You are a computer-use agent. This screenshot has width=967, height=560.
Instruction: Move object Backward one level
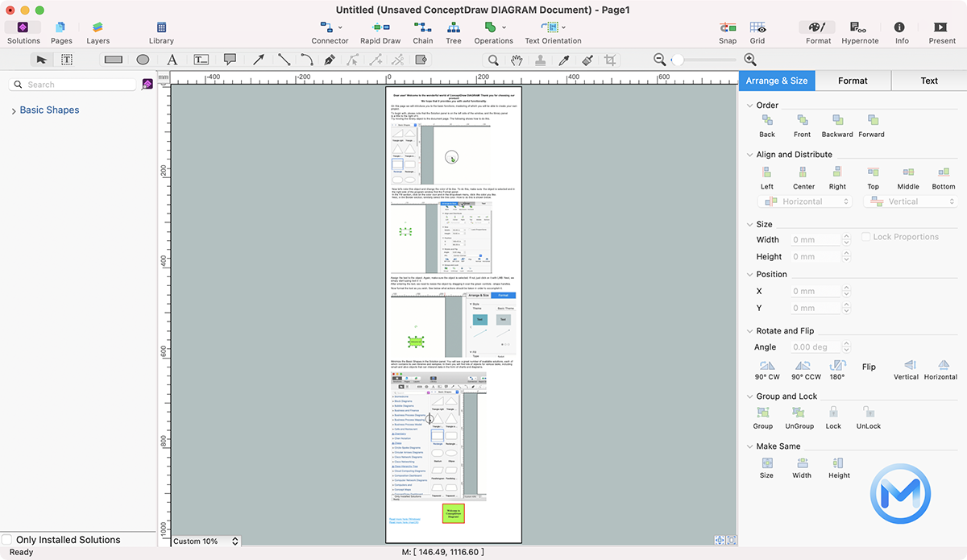(x=837, y=126)
